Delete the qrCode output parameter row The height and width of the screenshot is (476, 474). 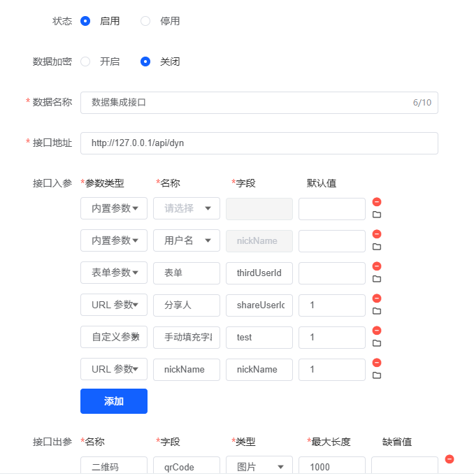[450, 459]
